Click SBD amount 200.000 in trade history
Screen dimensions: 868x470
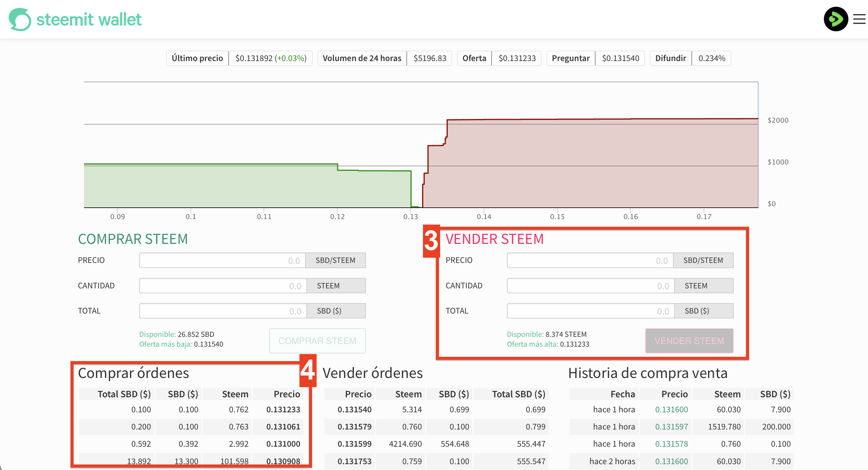[x=776, y=426]
